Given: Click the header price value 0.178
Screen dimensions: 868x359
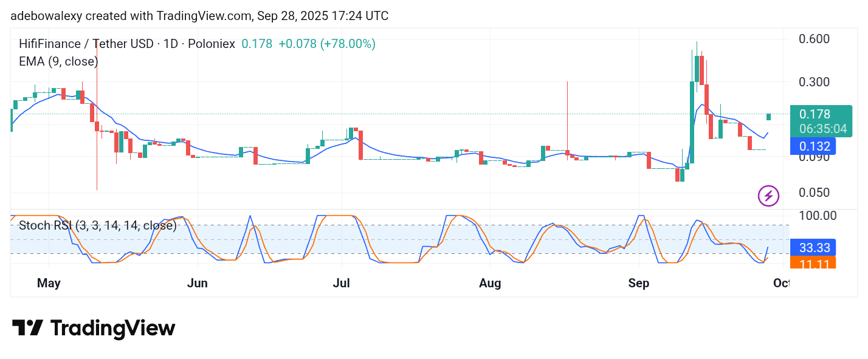Looking at the screenshot, I should [x=257, y=44].
